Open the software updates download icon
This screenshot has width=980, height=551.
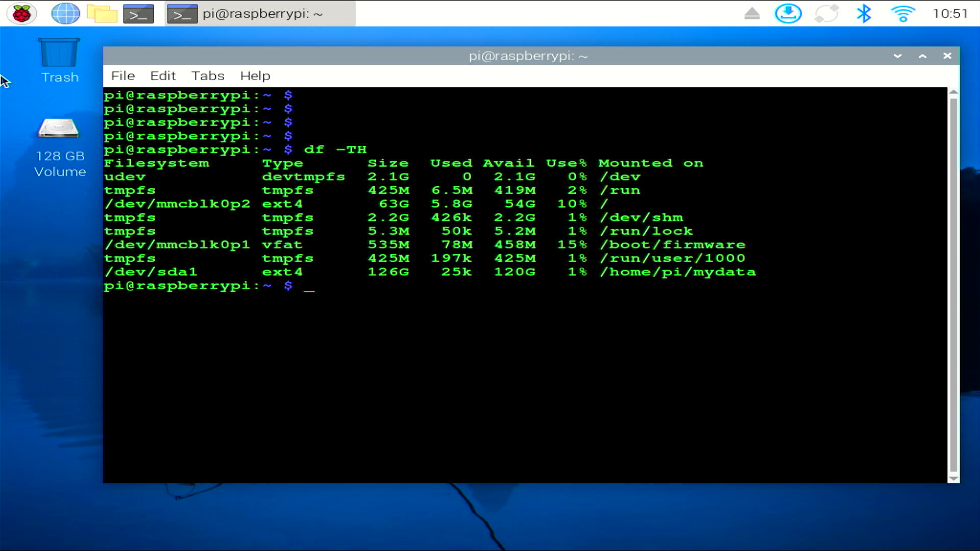[788, 14]
